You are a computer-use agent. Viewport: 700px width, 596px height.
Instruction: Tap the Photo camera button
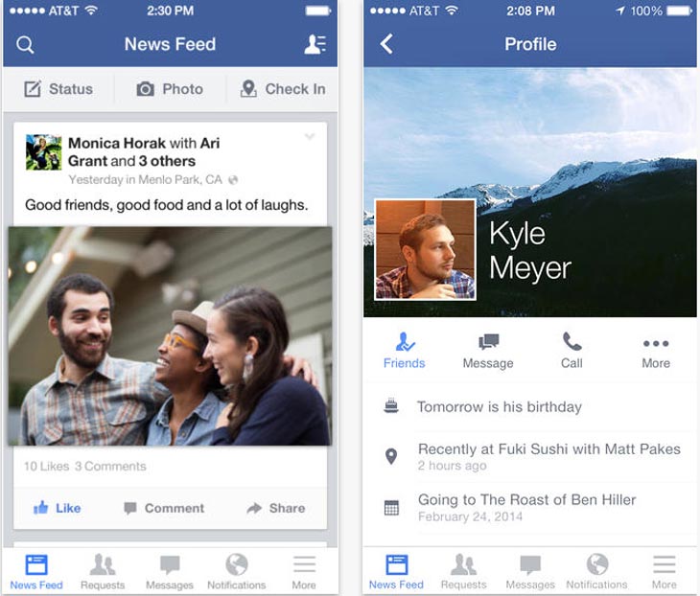tap(170, 89)
